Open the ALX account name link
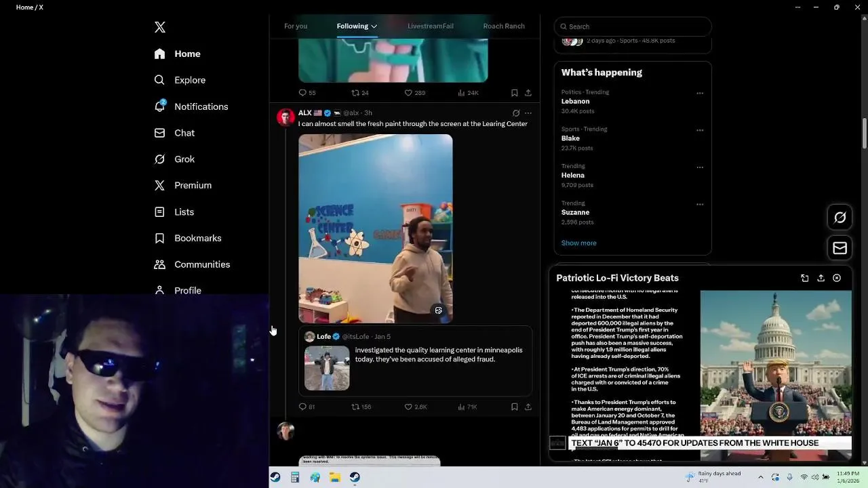Viewport: 868px width, 488px height. click(x=304, y=113)
